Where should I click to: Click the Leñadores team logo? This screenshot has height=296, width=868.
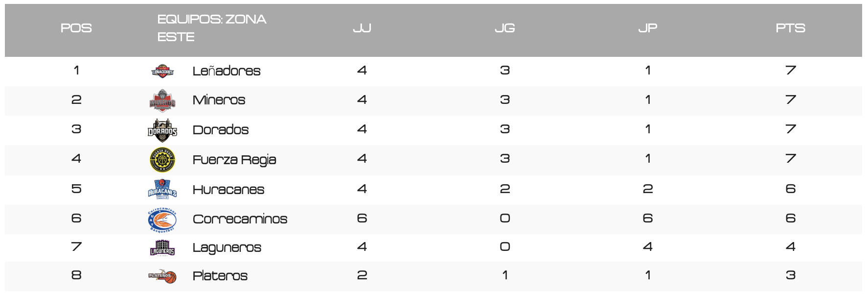pyautogui.click(x=162, y=72)
